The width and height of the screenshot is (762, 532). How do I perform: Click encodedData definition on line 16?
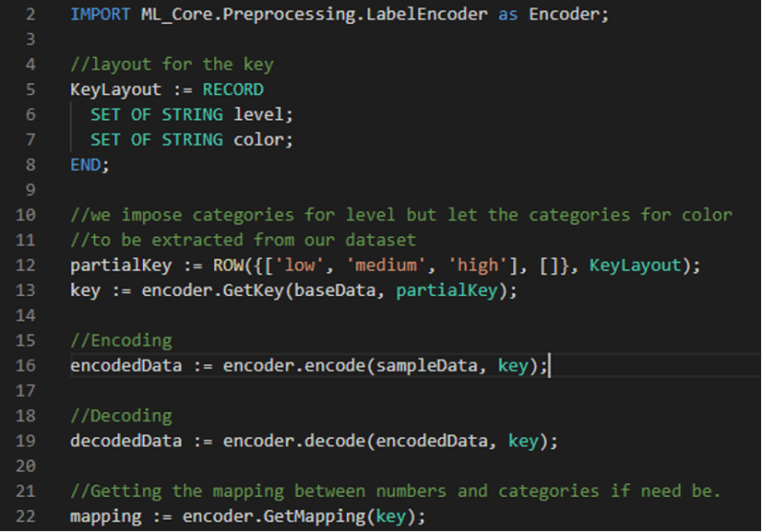[x=126, y=365]
